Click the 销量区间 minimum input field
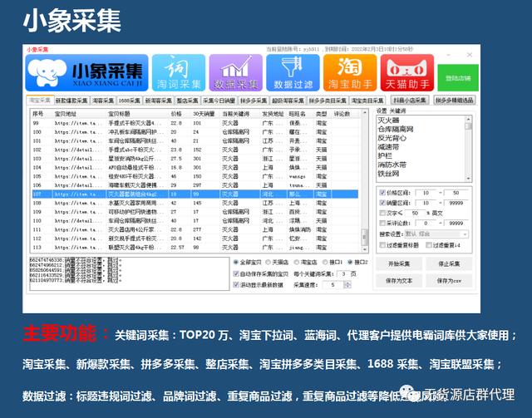Image resolution: width=532 pixels, height=418 pixels. [428, 202]
